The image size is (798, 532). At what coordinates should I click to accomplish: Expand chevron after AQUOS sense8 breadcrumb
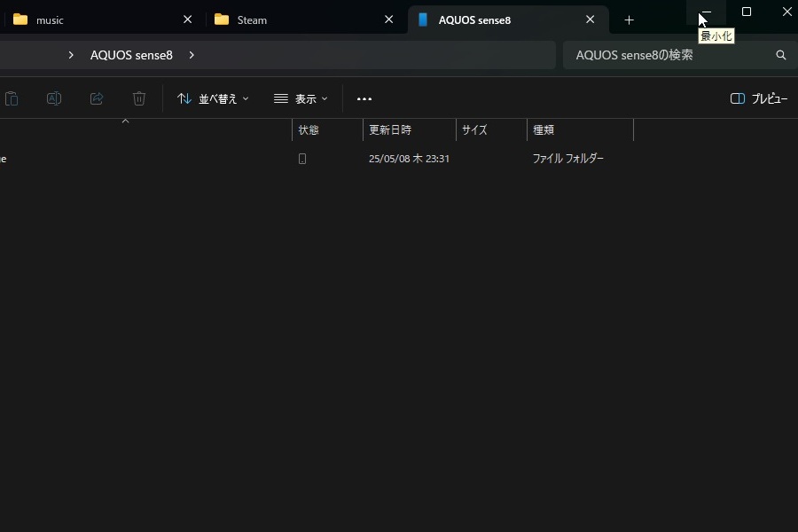coord(192,55)
